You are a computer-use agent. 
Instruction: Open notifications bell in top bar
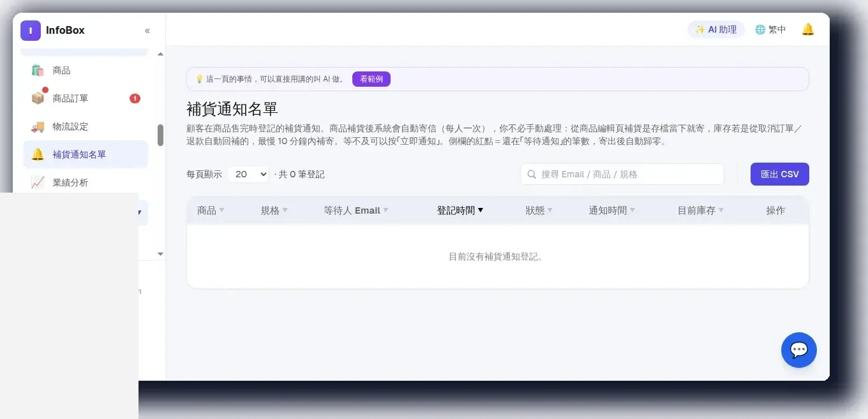click(x=808, y=29)
